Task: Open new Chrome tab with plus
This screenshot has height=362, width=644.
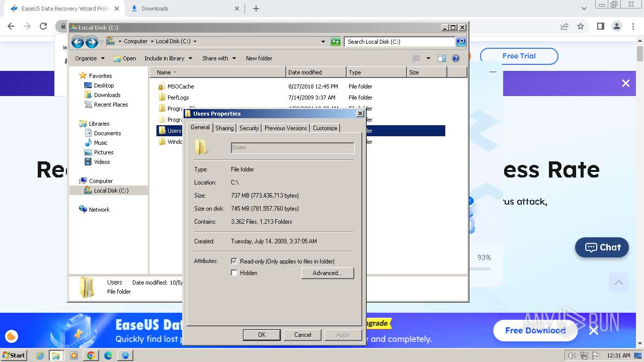Action: point(256,9)
